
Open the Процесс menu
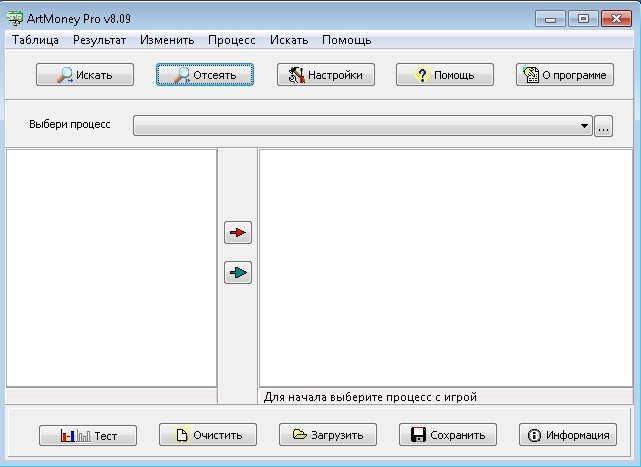pos(232,40)
